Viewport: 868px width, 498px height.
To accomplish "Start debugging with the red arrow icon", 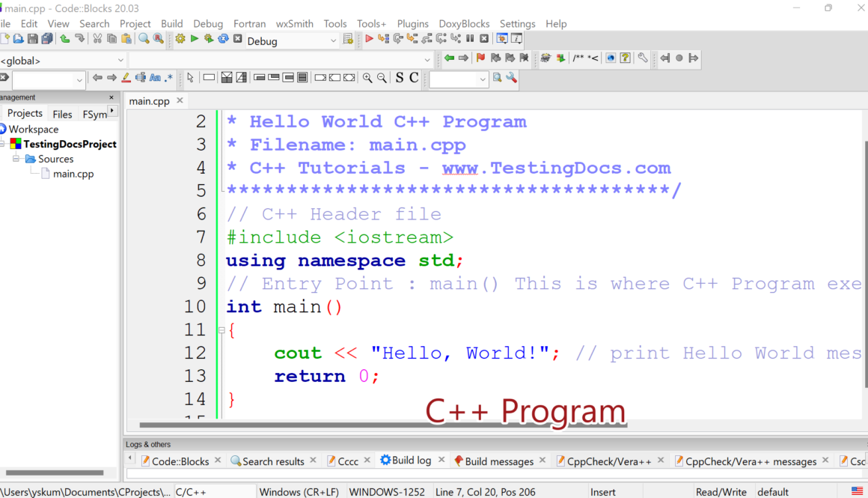I will [x=369, y=39].
